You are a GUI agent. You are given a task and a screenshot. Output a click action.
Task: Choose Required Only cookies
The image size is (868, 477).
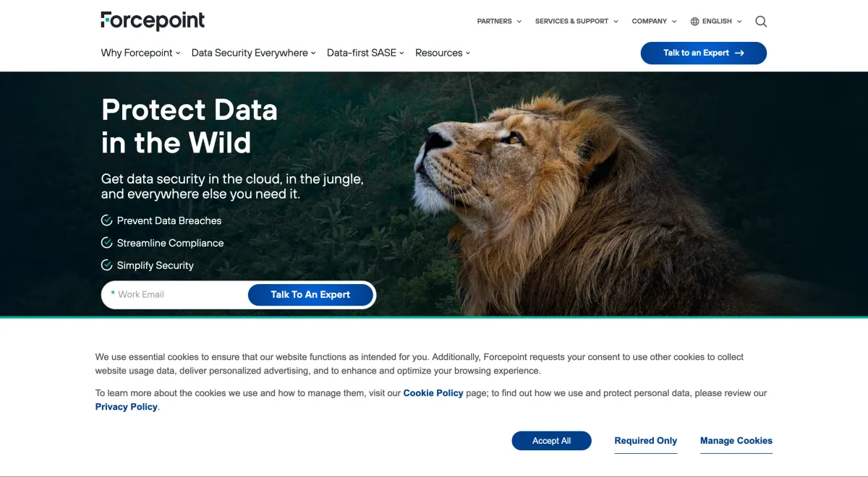tap(645, 441)
